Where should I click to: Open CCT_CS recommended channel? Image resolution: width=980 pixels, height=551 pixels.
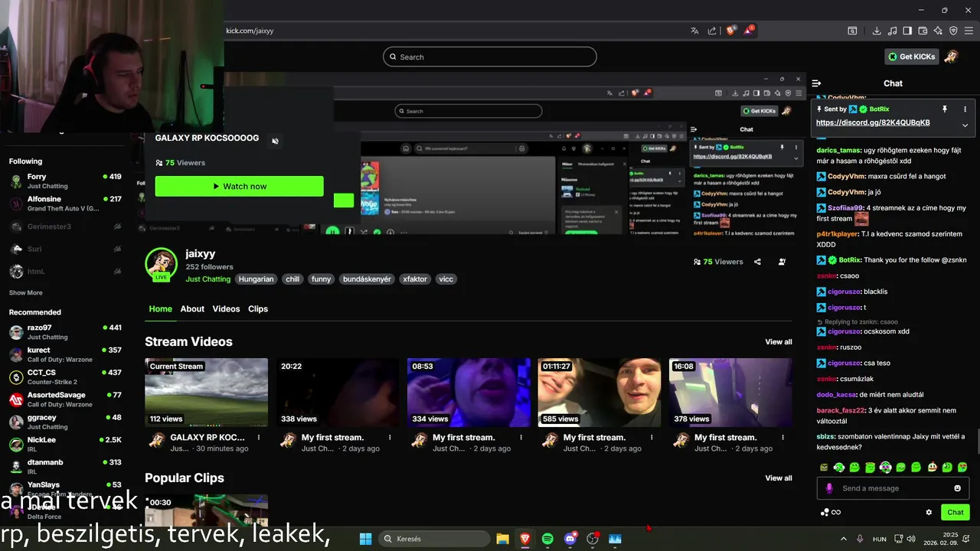[65, 377]
